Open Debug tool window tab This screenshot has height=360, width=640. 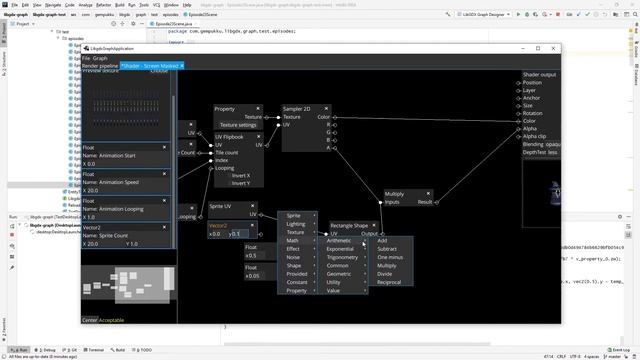pos(45,350)
